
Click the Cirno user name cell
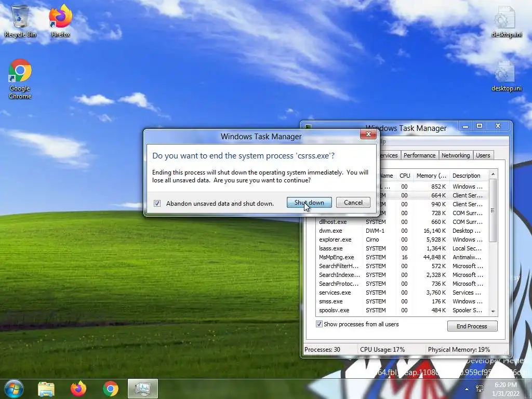pos(372,240)
